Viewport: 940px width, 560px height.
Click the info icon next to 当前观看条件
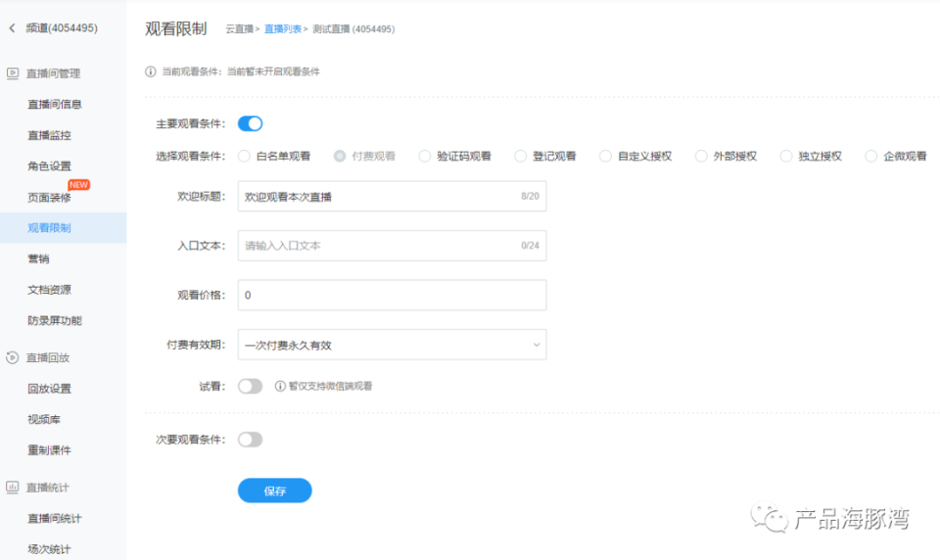151,71
